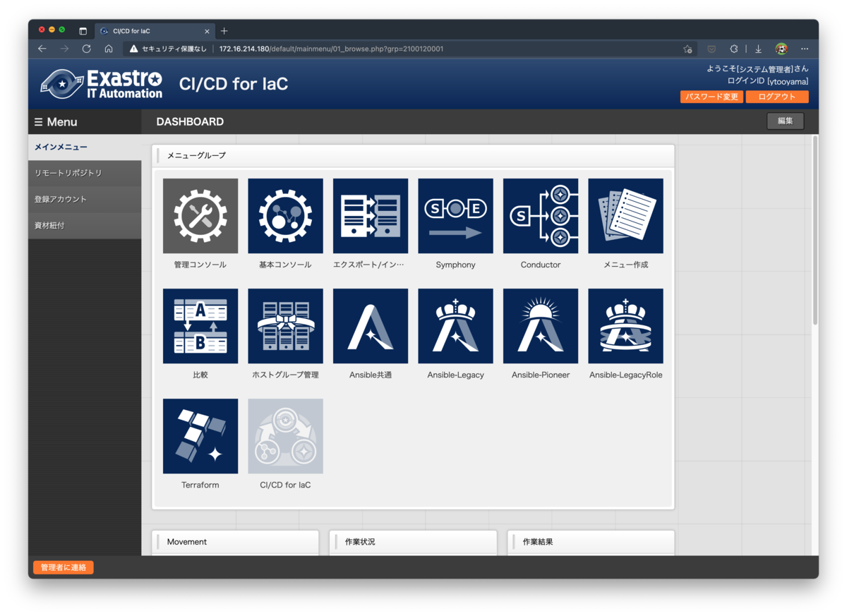
Task: Click the browser forward arrow
Action: 64,49
